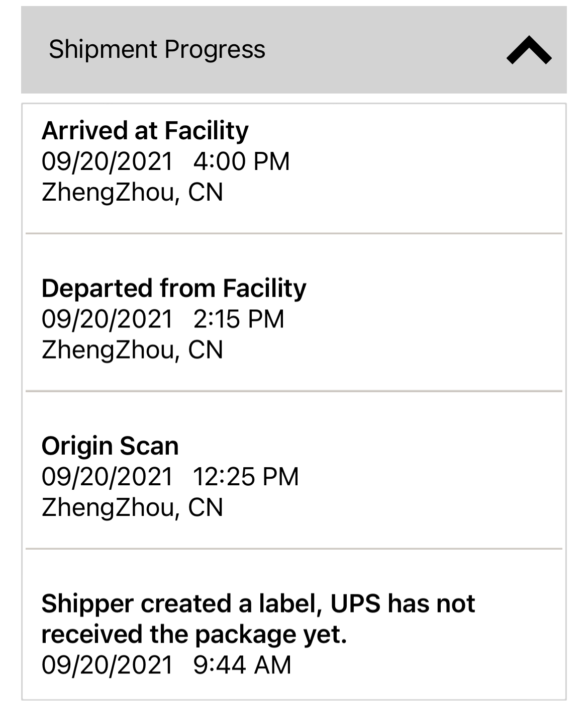Tap ZhengZhou, CN under Arrived at Facility
This screenshot has height=701, width=588.
[132, 192]
